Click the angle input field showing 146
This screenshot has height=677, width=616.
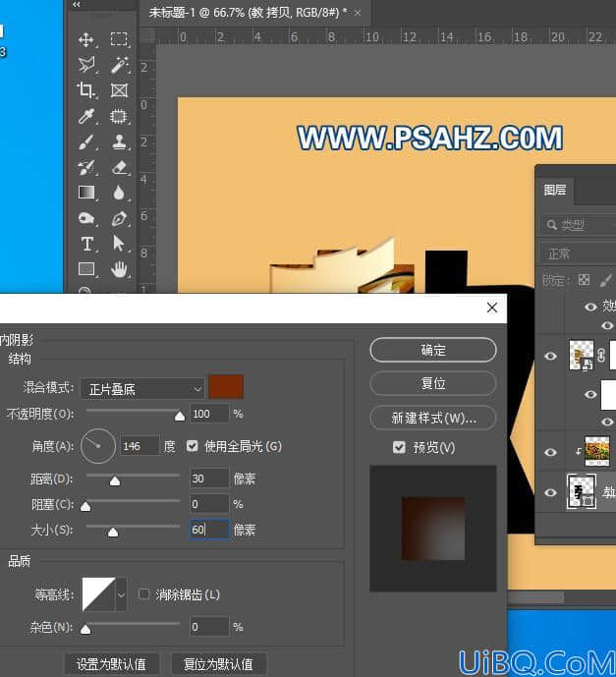140,446
